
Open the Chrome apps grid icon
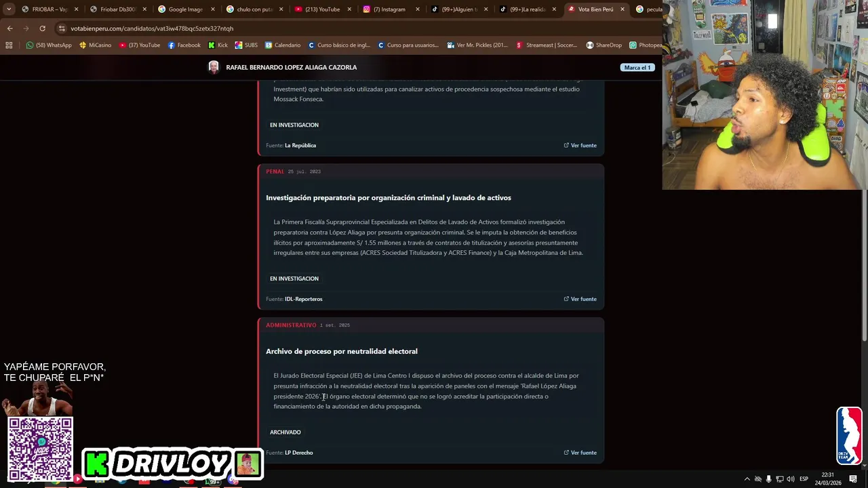click(9, 45)
